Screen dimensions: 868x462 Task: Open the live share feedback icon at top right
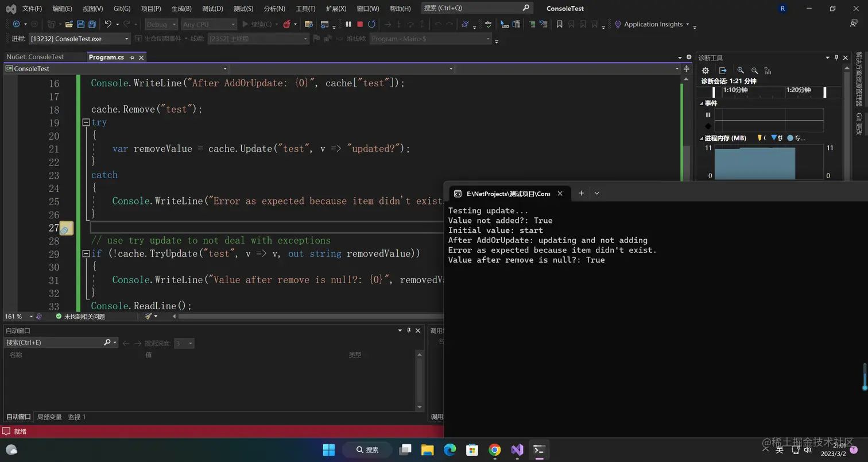click(x=853, y=24)
